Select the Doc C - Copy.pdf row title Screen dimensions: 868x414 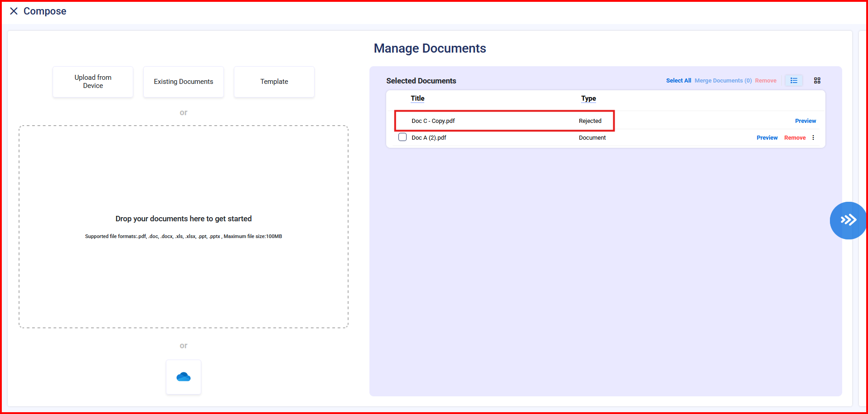433,121
